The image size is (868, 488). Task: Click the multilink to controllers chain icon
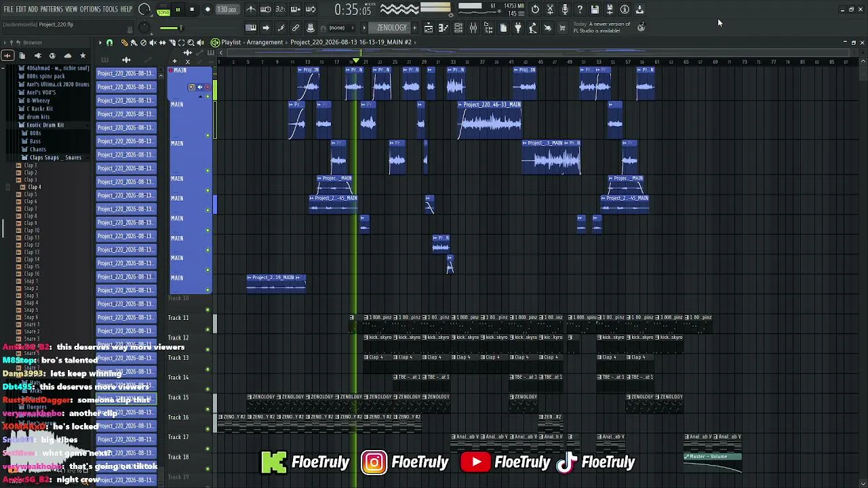pos(296,28)
